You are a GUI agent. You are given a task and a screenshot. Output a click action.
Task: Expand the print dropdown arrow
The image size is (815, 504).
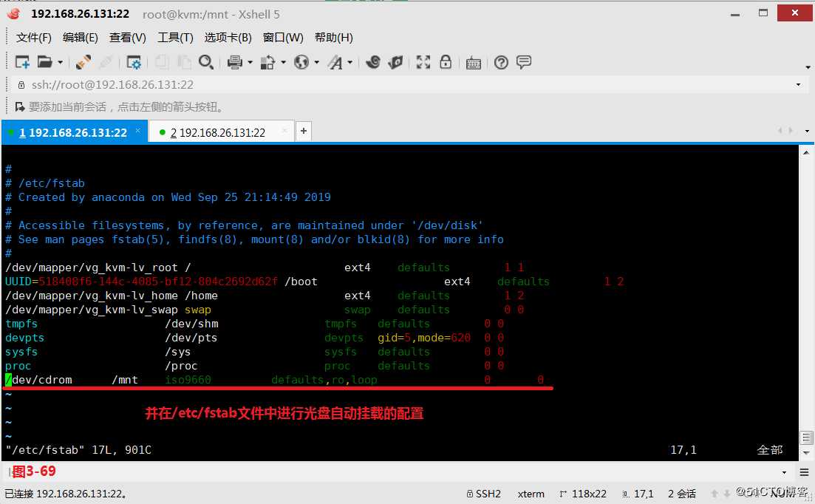coord(250,62)
